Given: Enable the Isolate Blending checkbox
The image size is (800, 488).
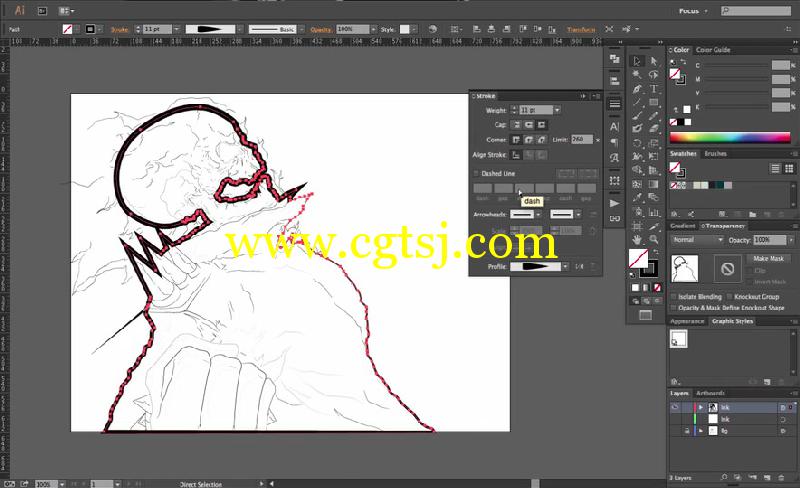Looking at the screenshot, I should point(673,297).
